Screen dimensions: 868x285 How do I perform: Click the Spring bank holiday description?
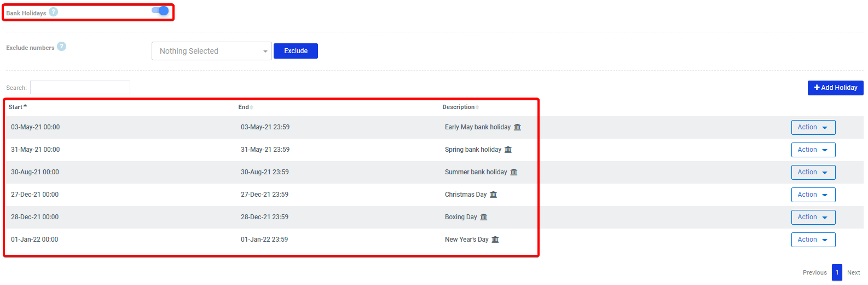point(473,150)
